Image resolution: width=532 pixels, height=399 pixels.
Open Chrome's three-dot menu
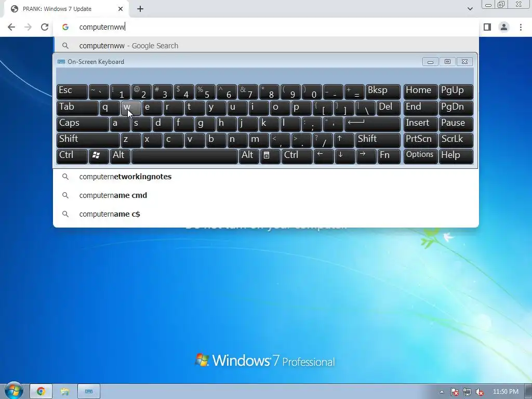click(x=521, y=27)
